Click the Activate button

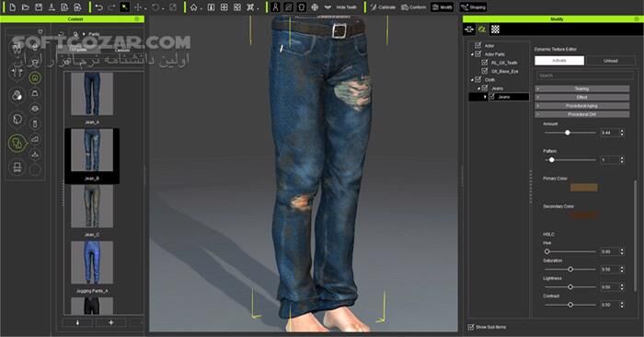click(x=559, y=61)
